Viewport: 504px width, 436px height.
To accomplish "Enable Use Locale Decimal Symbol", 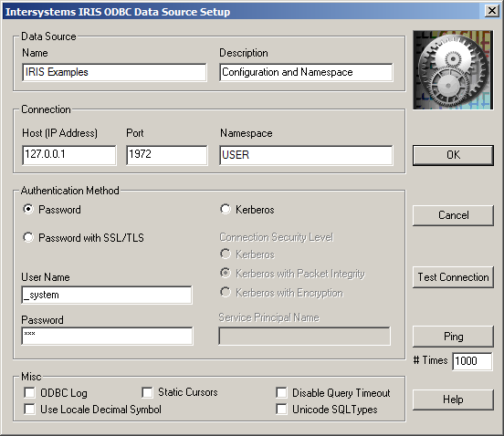I will (29, 409).
